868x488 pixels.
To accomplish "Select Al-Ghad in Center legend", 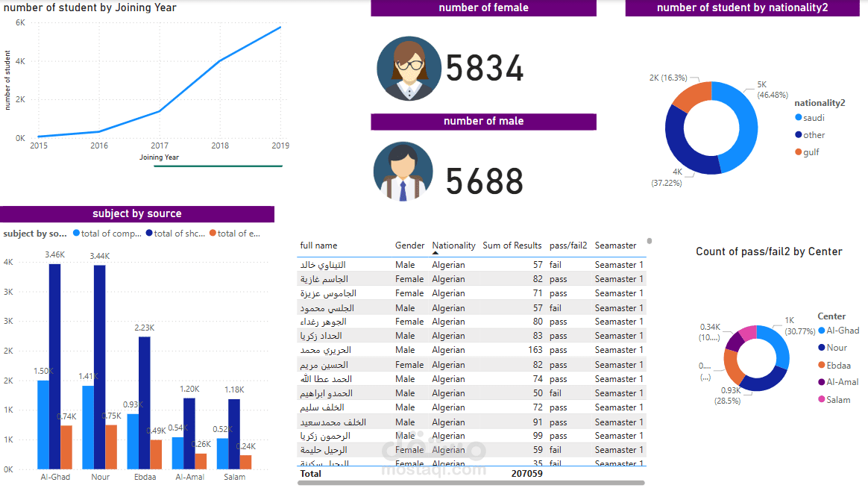I will (839, 330).
